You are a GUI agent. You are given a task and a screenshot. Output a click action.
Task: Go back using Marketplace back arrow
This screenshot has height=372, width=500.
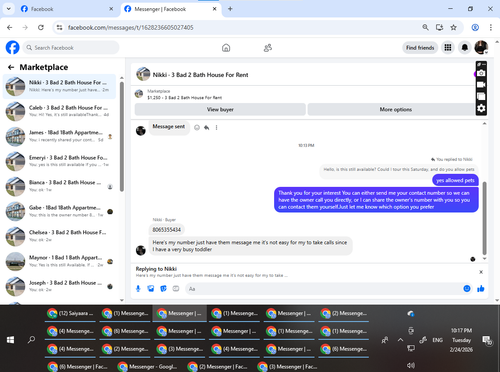click(x=11, y=67)
